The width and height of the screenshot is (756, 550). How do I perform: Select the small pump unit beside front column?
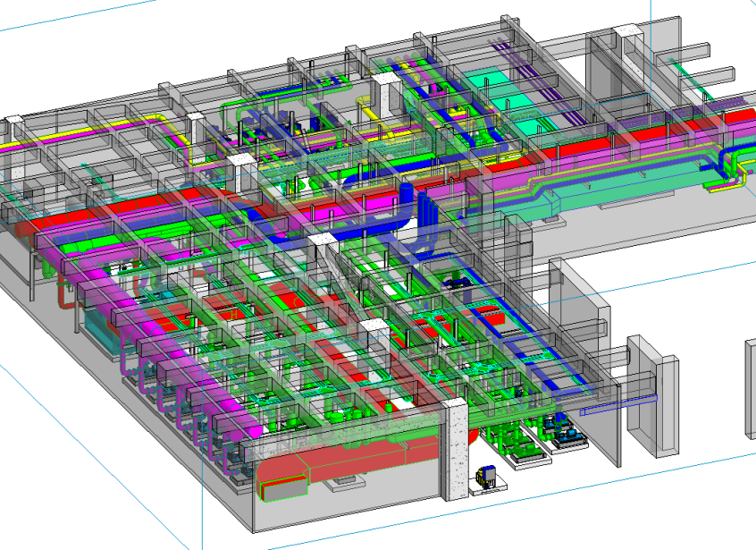click(485, 477)
